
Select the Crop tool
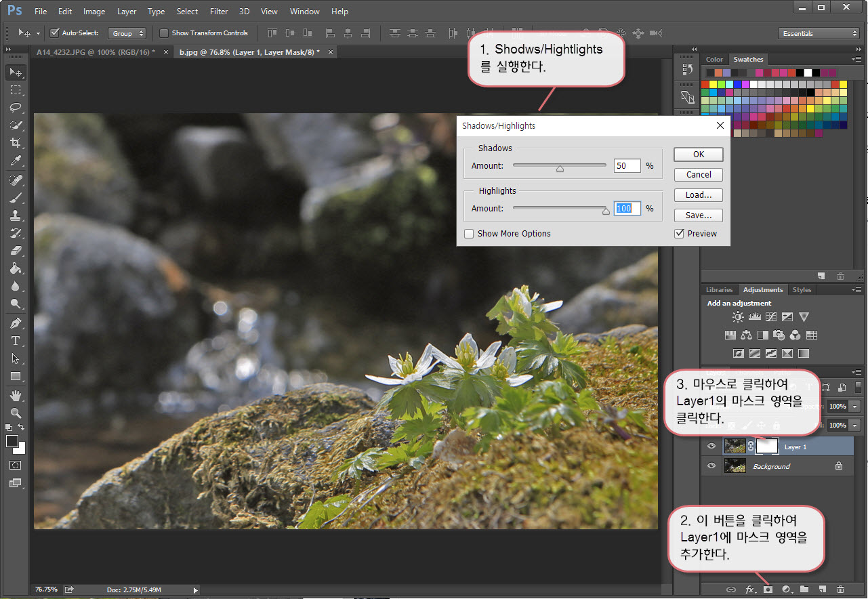click(x=16, y=143)
